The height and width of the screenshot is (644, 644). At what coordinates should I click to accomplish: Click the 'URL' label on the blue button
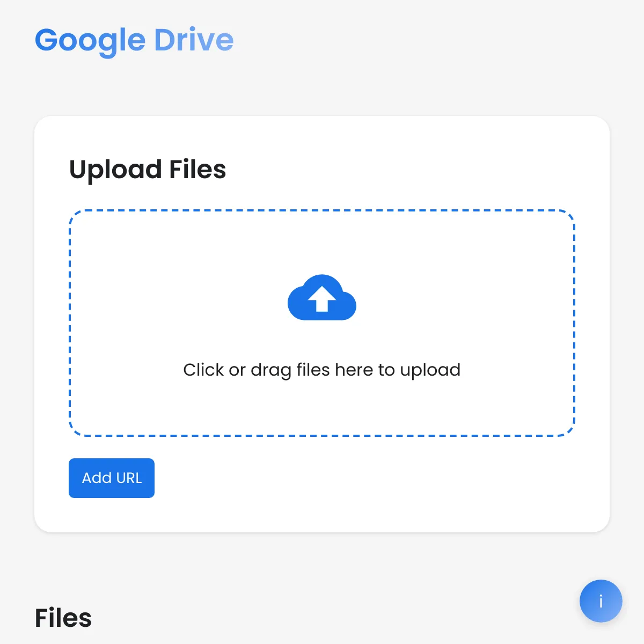click(129, 478)
